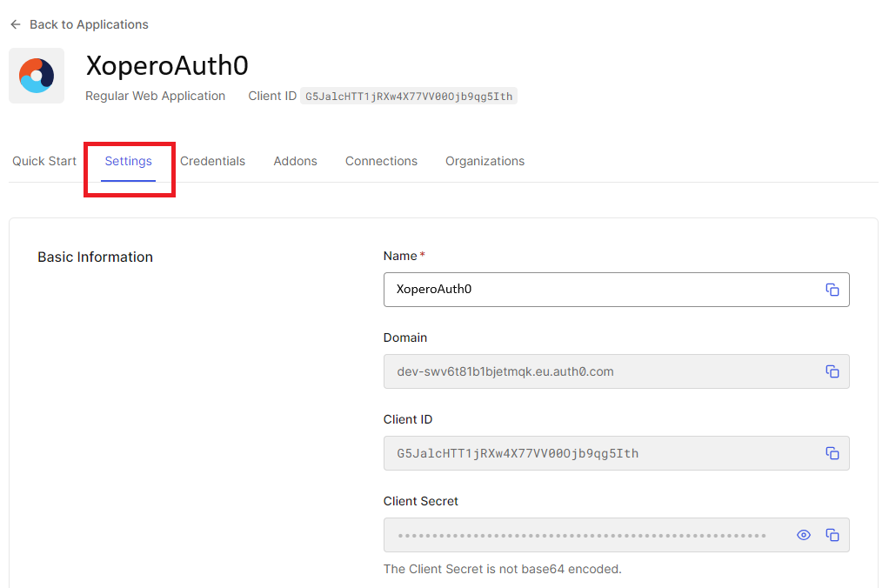Go back to Applications link
This screenshot has height=588, width=889.
tap(89, 24)
